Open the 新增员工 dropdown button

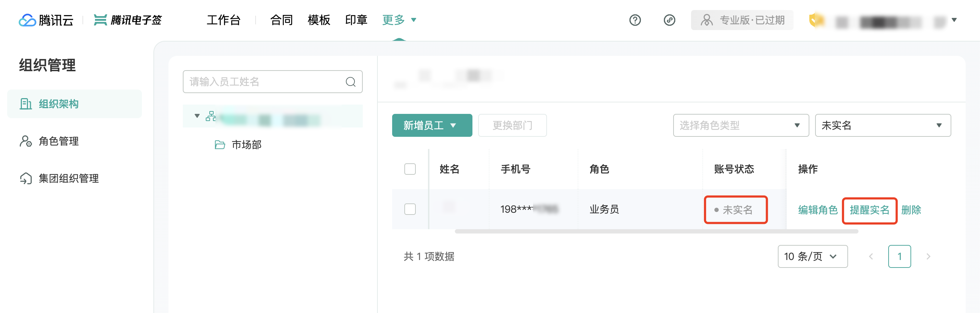(x=432, y=125)
